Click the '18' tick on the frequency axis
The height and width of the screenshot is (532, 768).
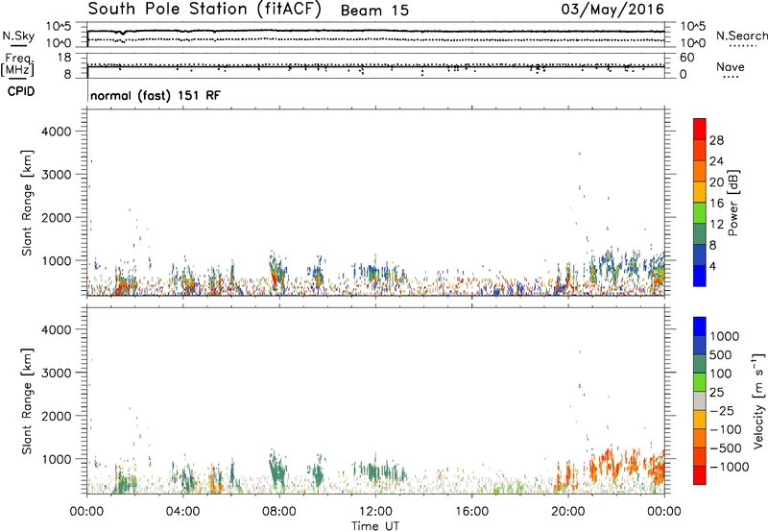[x=63, y=58]
